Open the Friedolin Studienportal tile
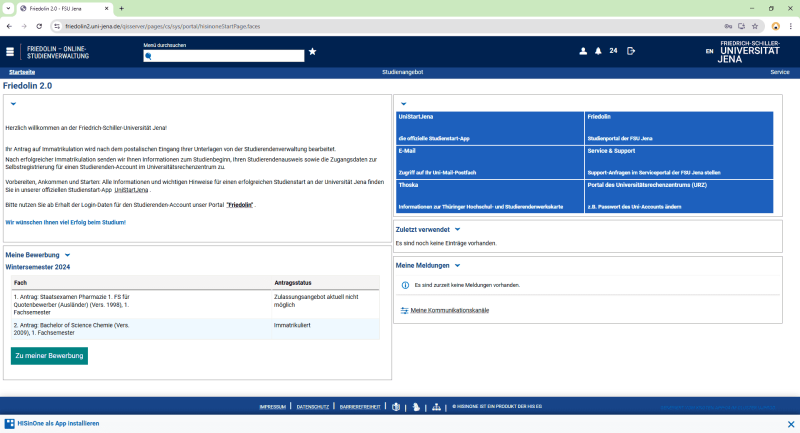 pos(679,128)
